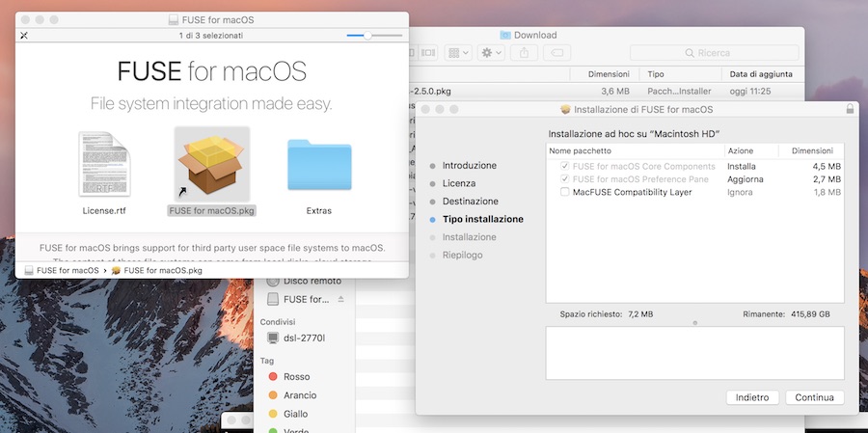Click the Share button in the Finder toolbar
Viewport: 868px width, 433px height.
(525, 53)
